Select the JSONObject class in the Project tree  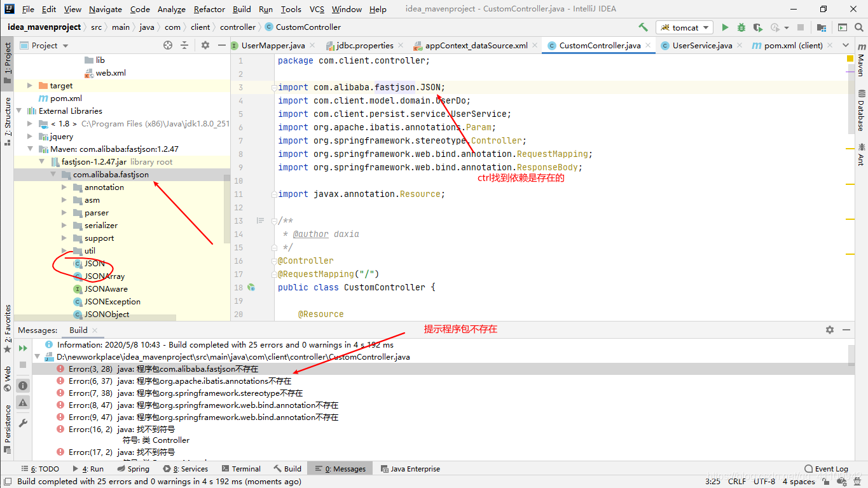[x=107, y=314]
